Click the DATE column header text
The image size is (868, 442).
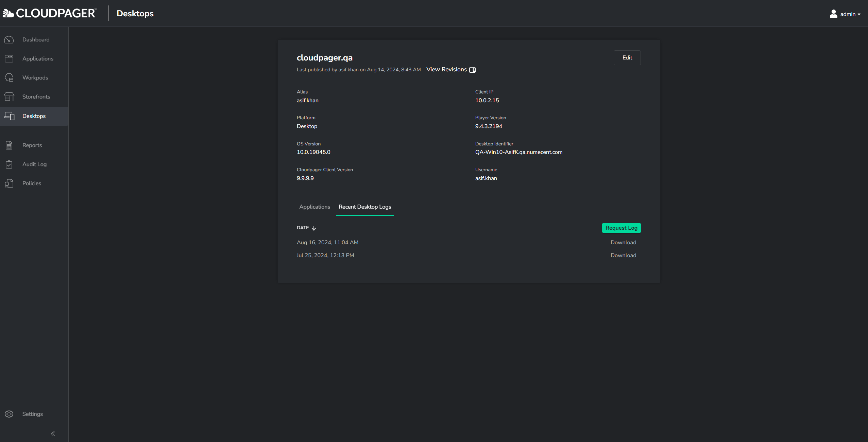tap(303, 228)
